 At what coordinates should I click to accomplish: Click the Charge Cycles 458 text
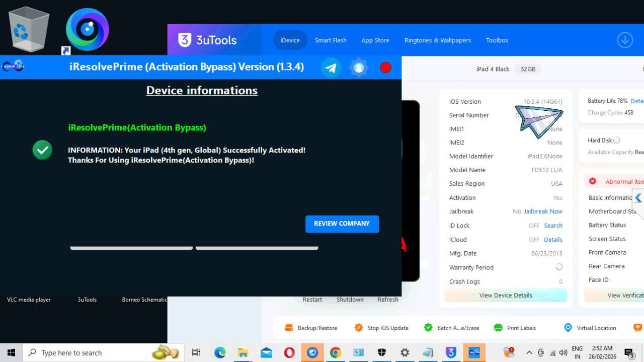[x=610, y=113]
